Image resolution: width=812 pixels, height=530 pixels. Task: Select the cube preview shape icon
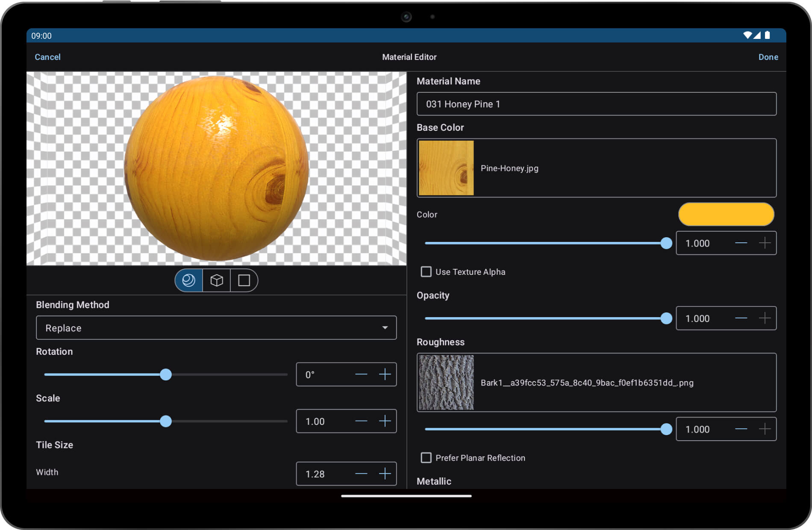tap(217, 280)
